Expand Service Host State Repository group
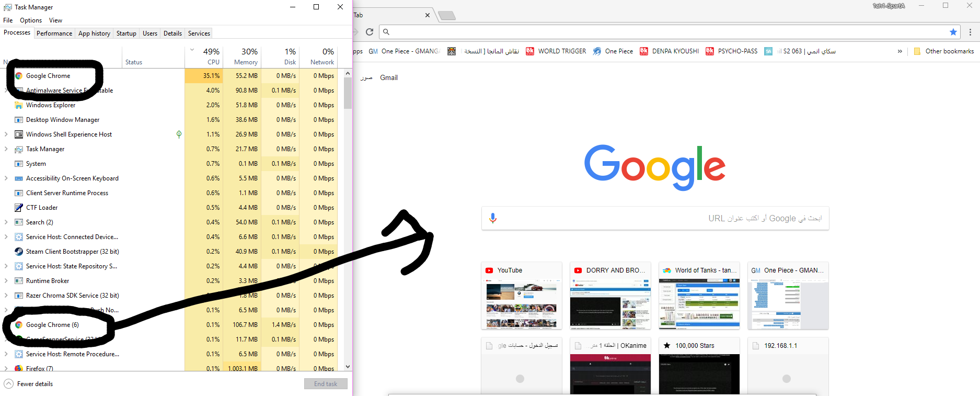This screenshot has height=396, width=980. point(6,266)
